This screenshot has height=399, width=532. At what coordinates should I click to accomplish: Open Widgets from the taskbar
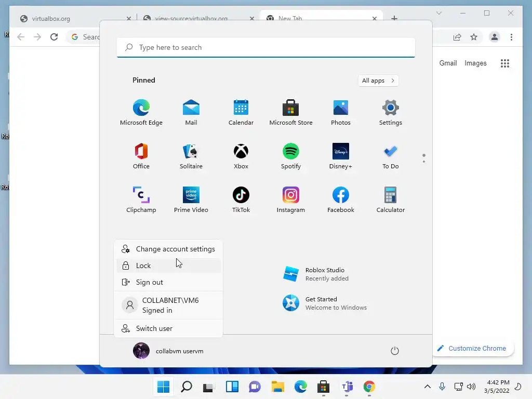click(x=232, y=387)
